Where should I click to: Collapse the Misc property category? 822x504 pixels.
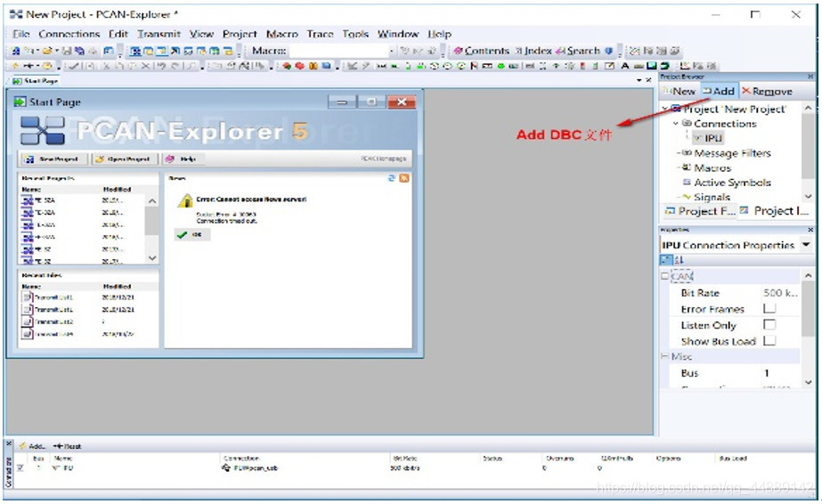(664, 356)
